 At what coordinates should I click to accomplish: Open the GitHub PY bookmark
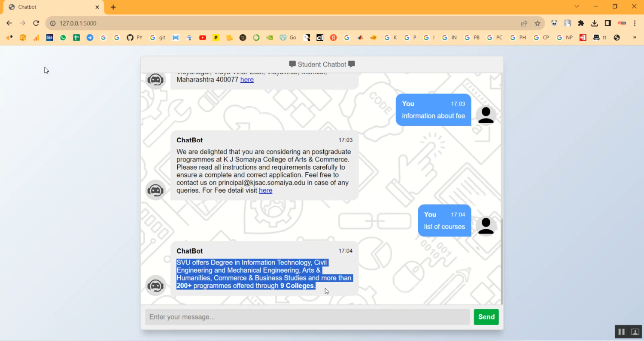point(135,38)
